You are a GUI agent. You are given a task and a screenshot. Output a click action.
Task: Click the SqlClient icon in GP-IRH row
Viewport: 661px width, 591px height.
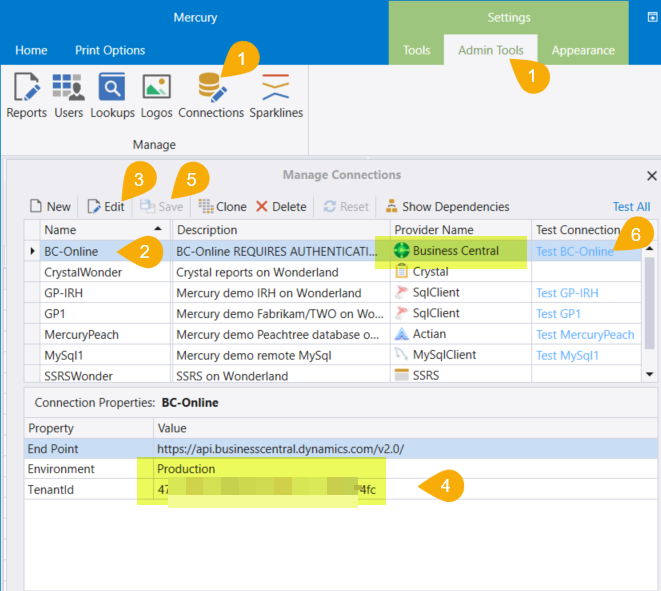click(401, 292)
